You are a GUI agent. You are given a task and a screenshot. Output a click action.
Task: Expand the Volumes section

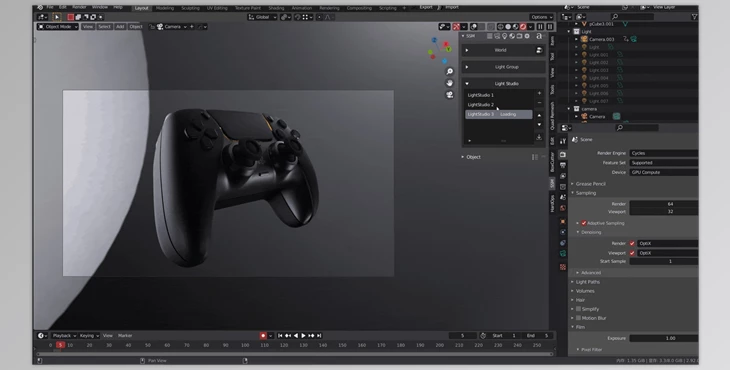[x=585, y=291]
